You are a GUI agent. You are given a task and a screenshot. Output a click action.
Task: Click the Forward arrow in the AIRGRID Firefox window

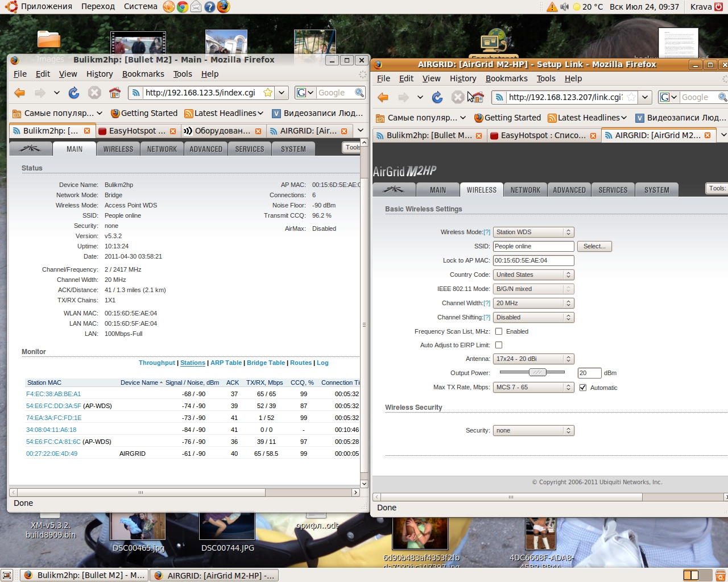[x=404, y=97]
